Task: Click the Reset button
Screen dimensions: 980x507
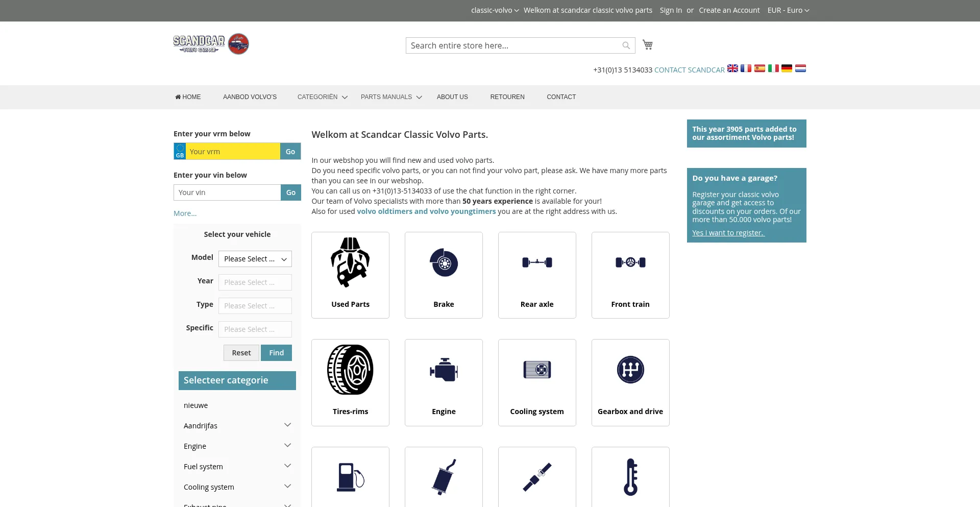Action: [241, 353]
